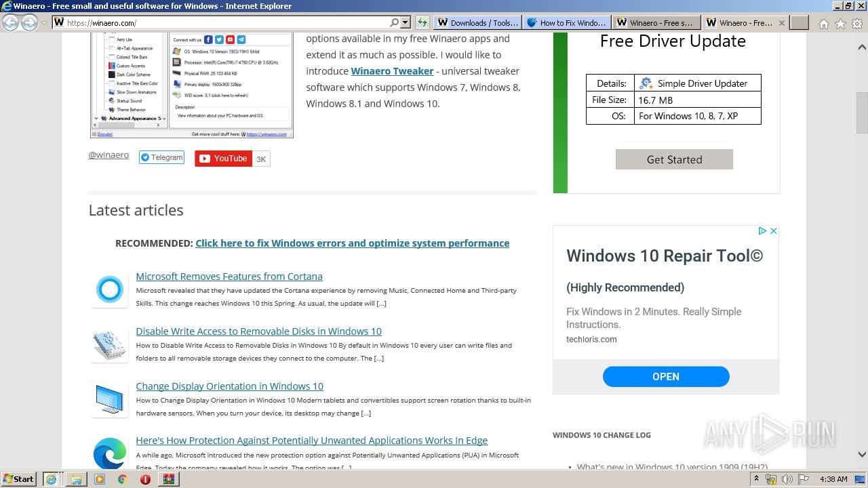Click the removable disk article icon
The width and height of the screenshot is (868, 488).
[x=110, y=345]
